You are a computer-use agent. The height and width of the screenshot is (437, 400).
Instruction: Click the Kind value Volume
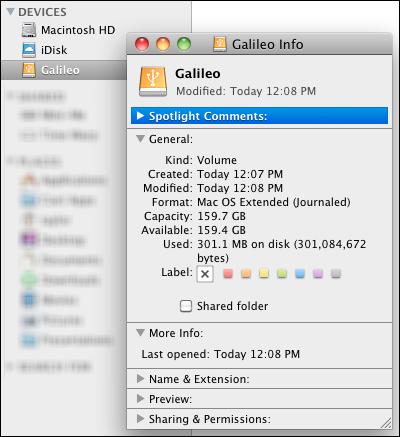point(217,160)
